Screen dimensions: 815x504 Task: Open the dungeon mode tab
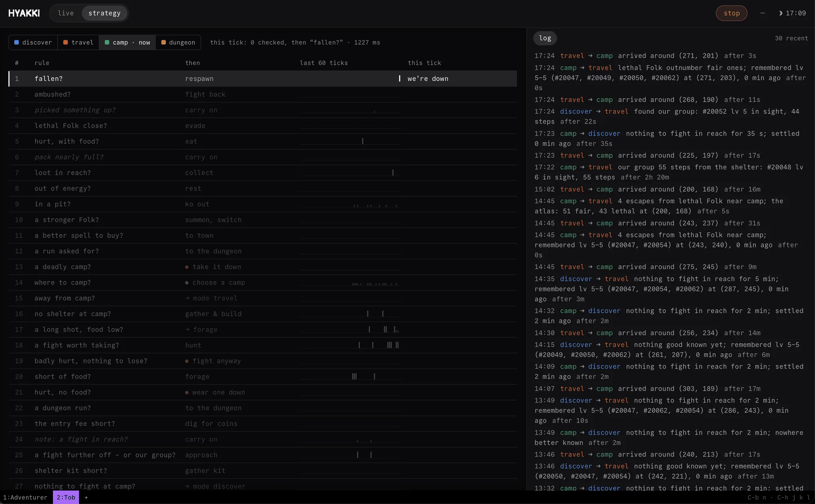point(178,42)
